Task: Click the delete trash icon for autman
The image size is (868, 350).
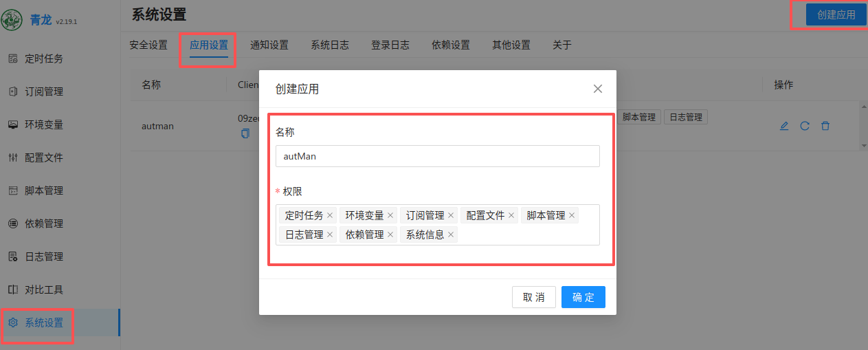Action: click(x=825, y=126)
